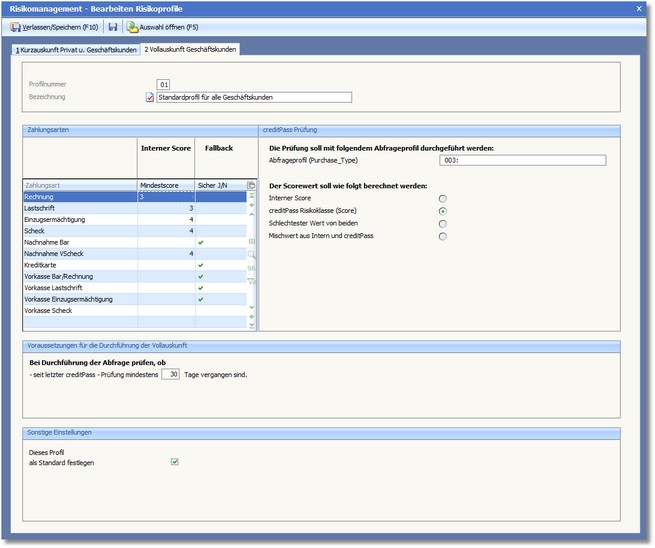Screen dimensions: 655x548
Task: Select the Interner Score radio button
Action: point(442,198)
